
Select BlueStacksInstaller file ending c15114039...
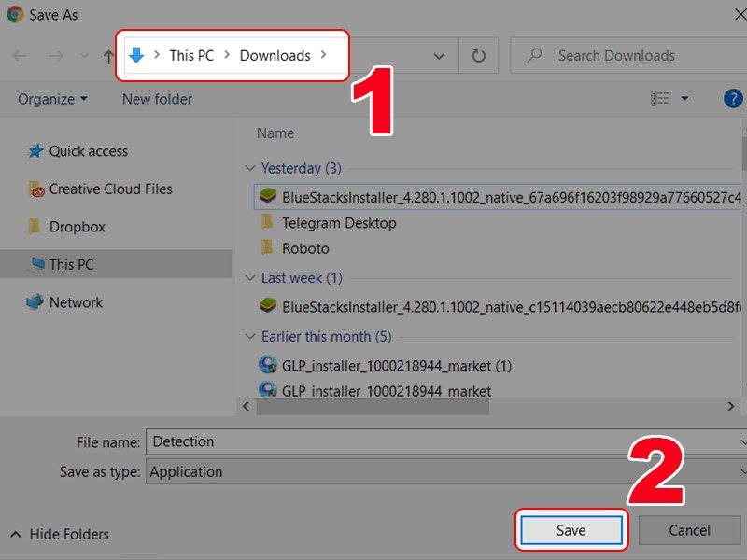[x=511, y=307]
